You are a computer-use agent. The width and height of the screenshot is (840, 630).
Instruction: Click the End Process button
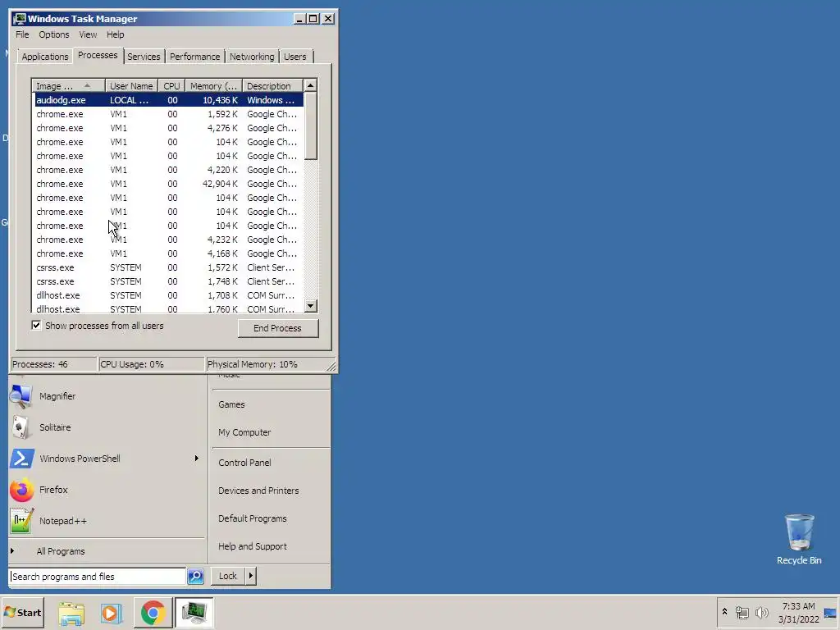pos(277,328)
